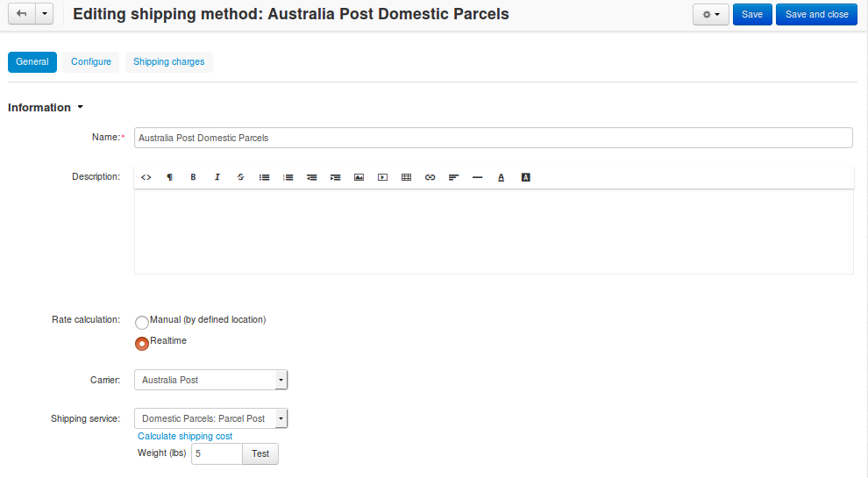Viewport: 868px width, 478px height.
Task: Insert an ordered numbered list
Action: click(x=288, y=177)
